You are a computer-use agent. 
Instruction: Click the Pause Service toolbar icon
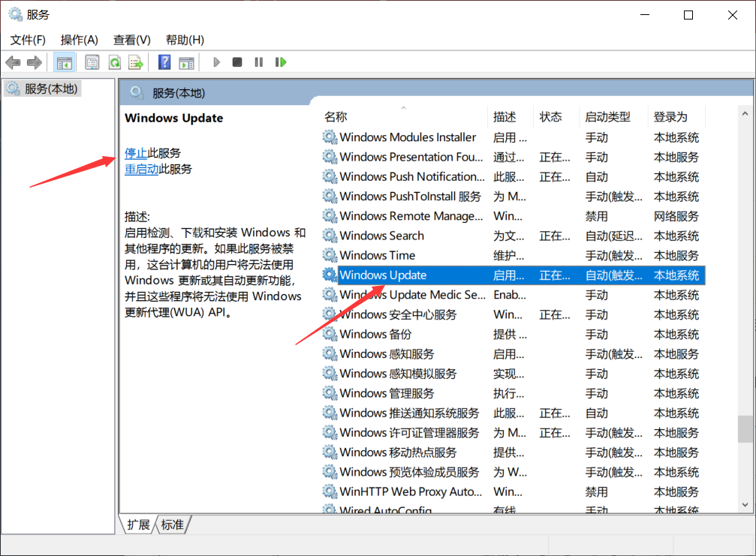259,62
